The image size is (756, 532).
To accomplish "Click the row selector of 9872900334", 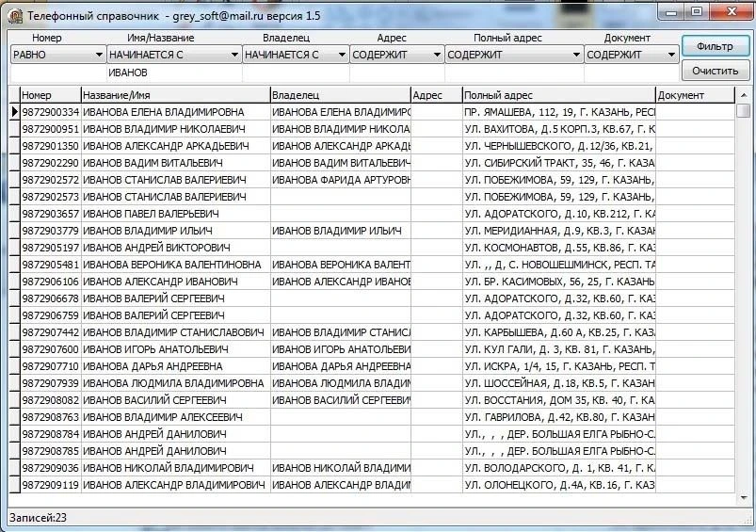I will pyautogui.click(x=14, y=112).
